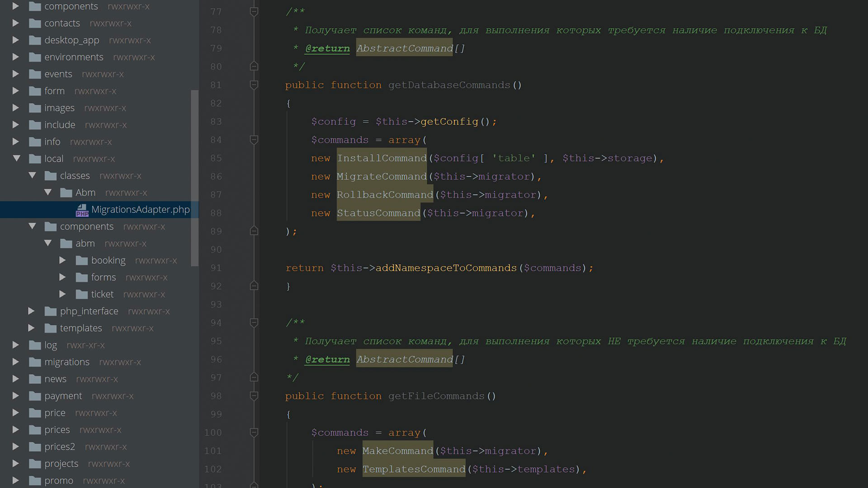
Task: Click the AbstractCommand type on line 79
Action: tap(405, 48)
